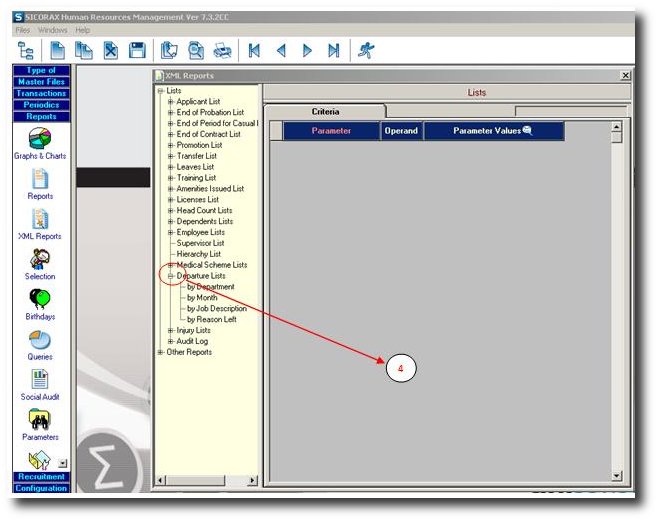Screen dimensions: 658x521
Task: Open the Windows menu
Action: pos(52,30)
